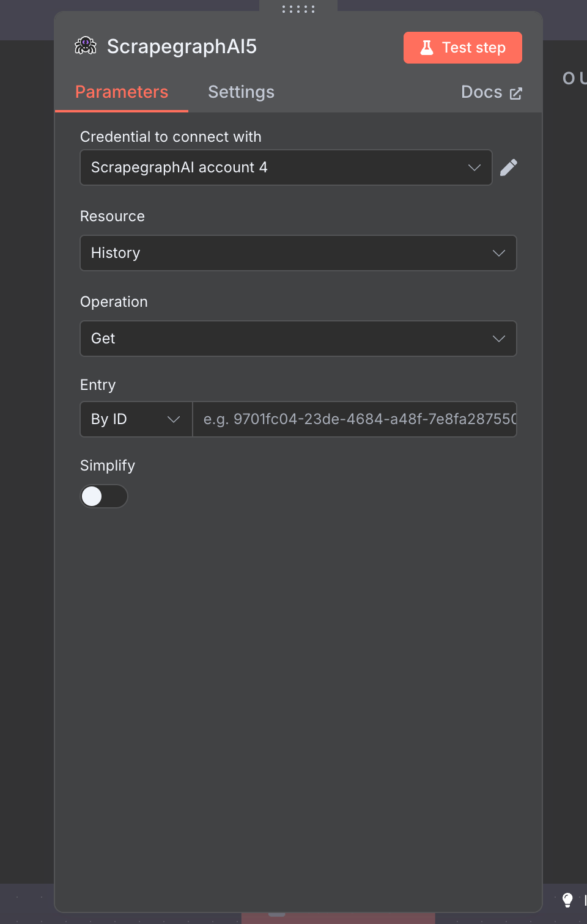The height and width of the screenshot is (924, 587).
Task: Run the Test step button
Action: click(463, 48)
